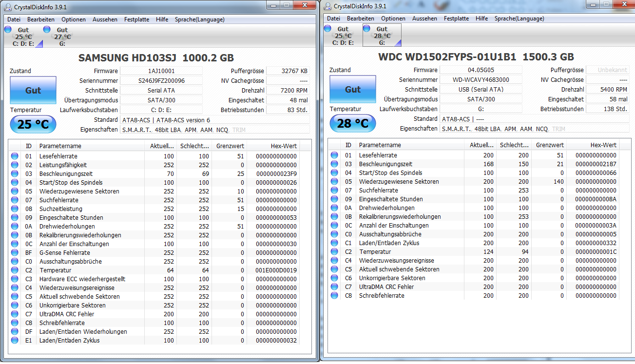Screen dimensions: 635x364
Task: Click Drehzahl field 7200 RPM
Action: (288, 90)
